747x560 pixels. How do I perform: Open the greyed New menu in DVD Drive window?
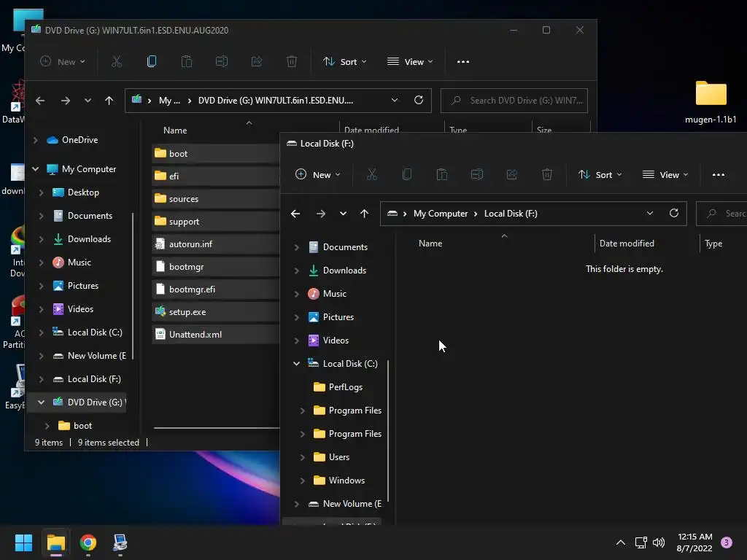pyautogui.click(x=63, y=62)
